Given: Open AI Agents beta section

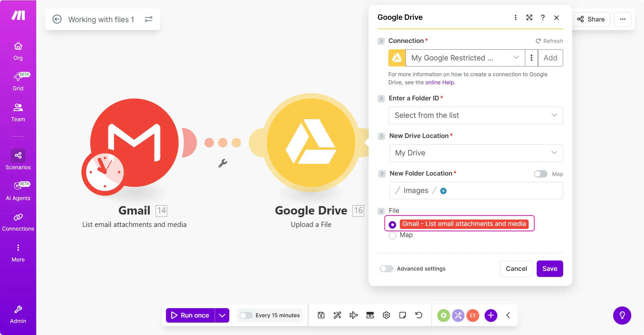Looking at the screenshot, I should pos(18,191).
